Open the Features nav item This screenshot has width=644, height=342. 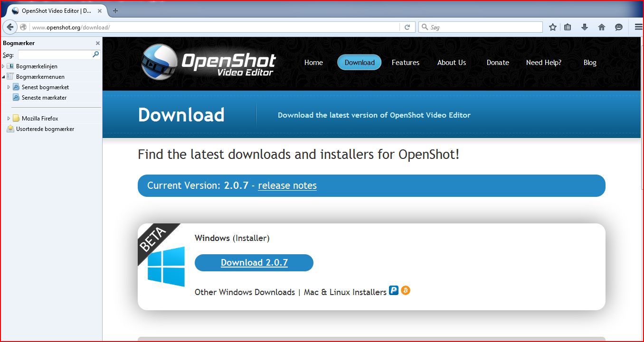point(406,63)
